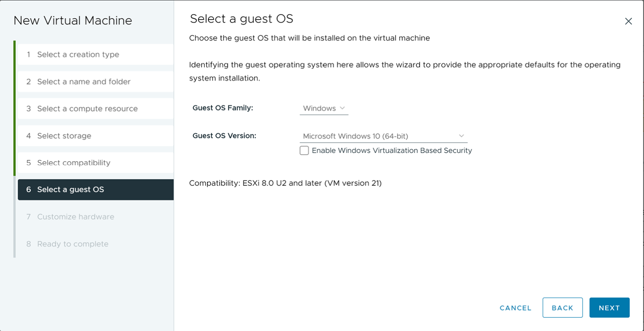Click the 'Enable Windows Virtualization Based Security' label
The height and width of the screenshot is (331, 644).
point(392,151)
